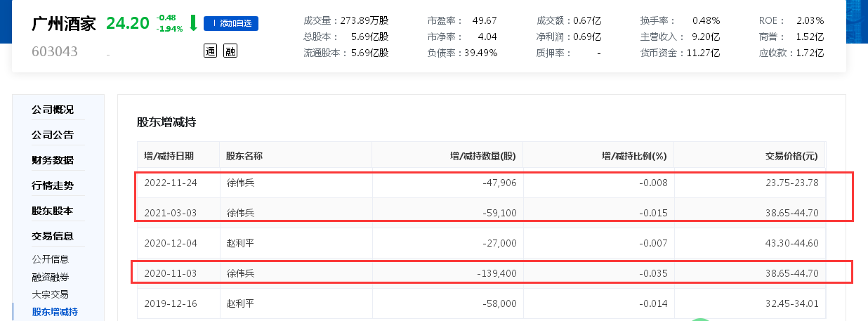Open the 公司公告 sidebar section
The height and width of the screenshot is (321, 868).
[x=53, y=135]
